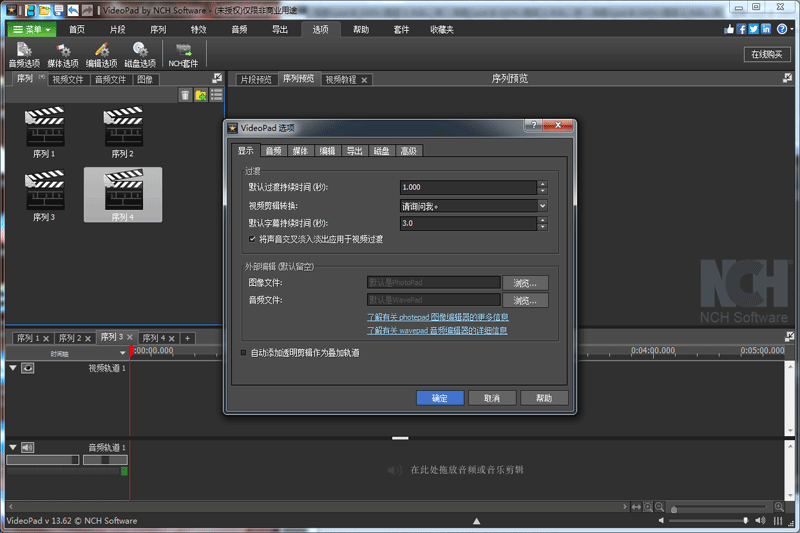Switch to 高级 tab in options dialog
The image size is (800, 533).
(x=409, y=151)
